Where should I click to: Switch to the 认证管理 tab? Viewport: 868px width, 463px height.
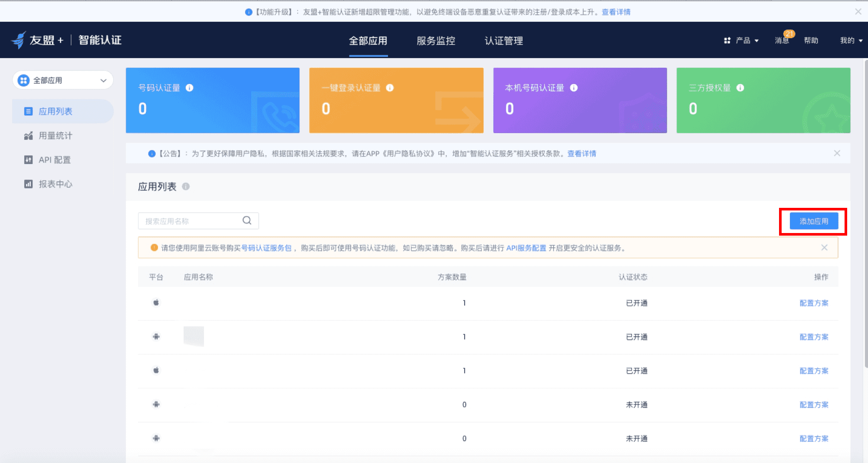(x=503, y=41)
